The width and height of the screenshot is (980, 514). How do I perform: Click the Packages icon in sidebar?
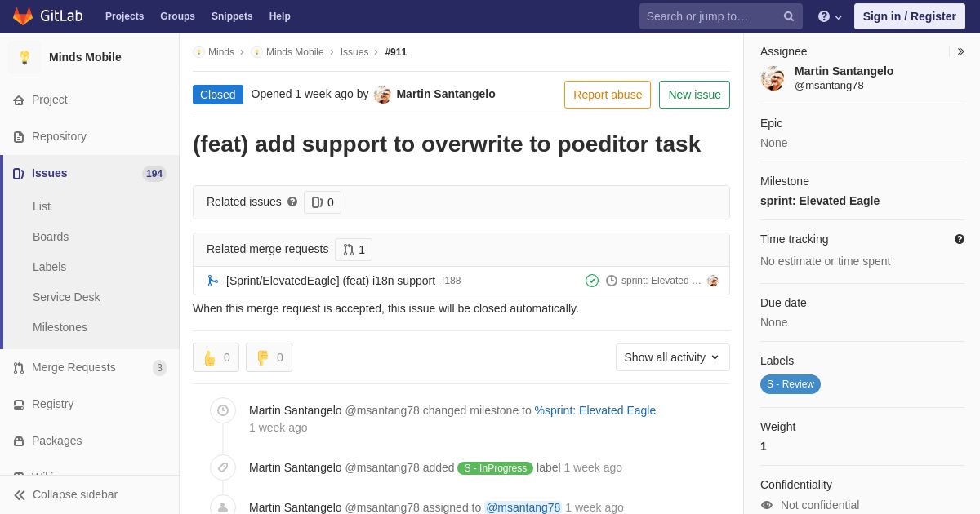(19, 441)
